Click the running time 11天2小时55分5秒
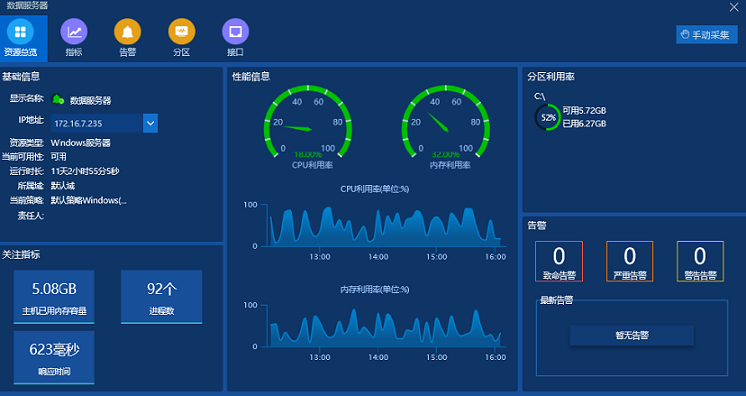 85,171
